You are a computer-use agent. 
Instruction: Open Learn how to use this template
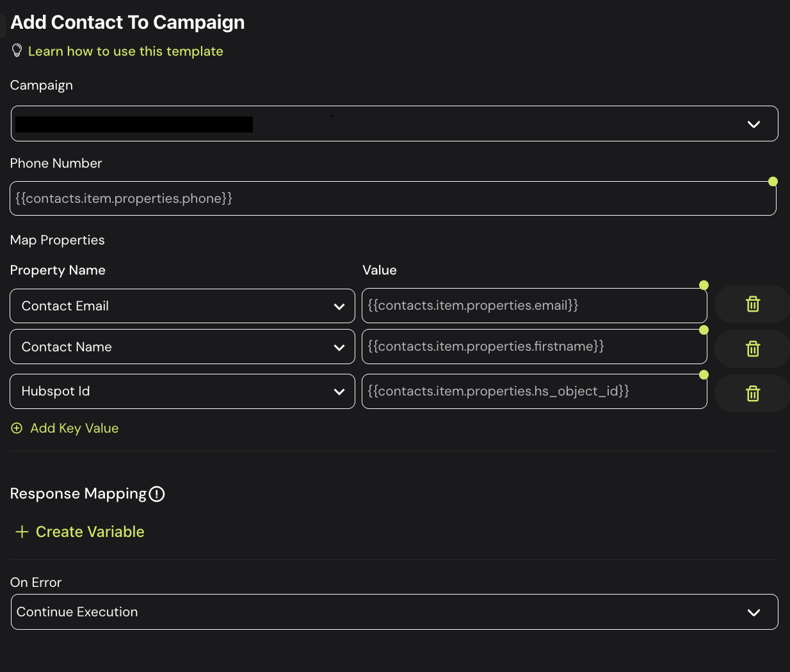pos(125,51)
